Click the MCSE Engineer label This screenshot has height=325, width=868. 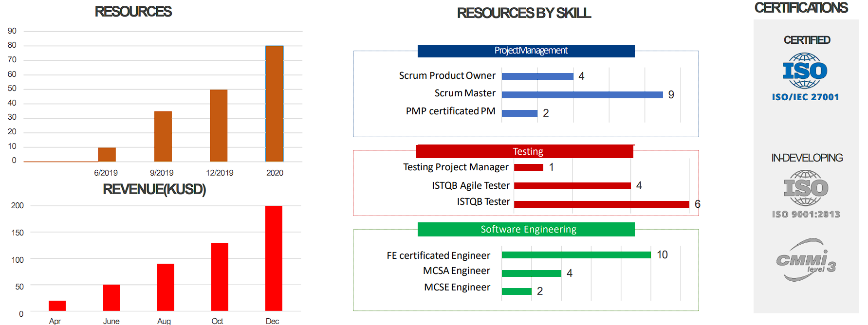(x=457, y=287)
